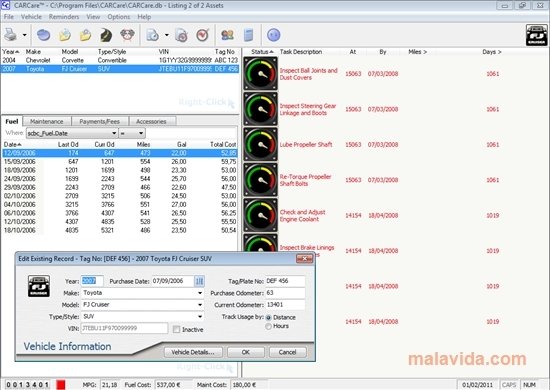Toggle the Inactive checkbox
This screenshot has height=390, width=550.
tap(176, 329)
